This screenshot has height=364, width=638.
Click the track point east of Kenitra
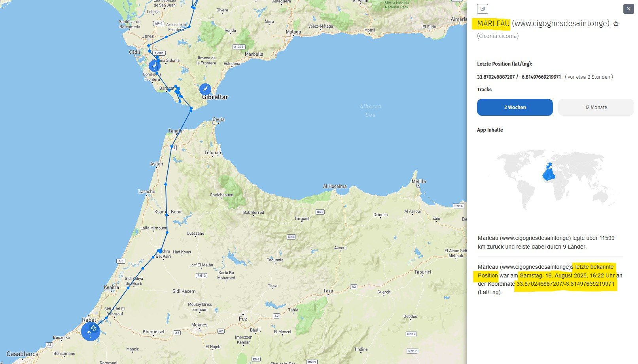128,288
